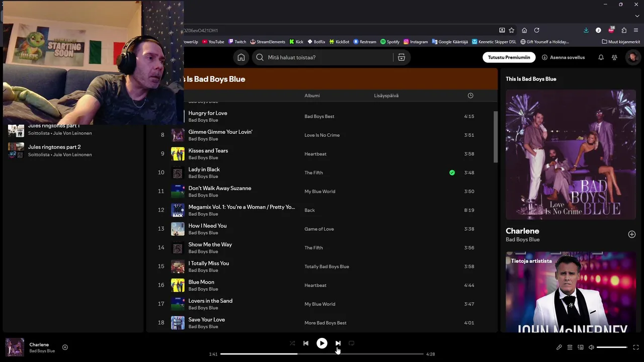Sort by the duration clock column icon
Screen dimensions: 644x362
[470, 96]
